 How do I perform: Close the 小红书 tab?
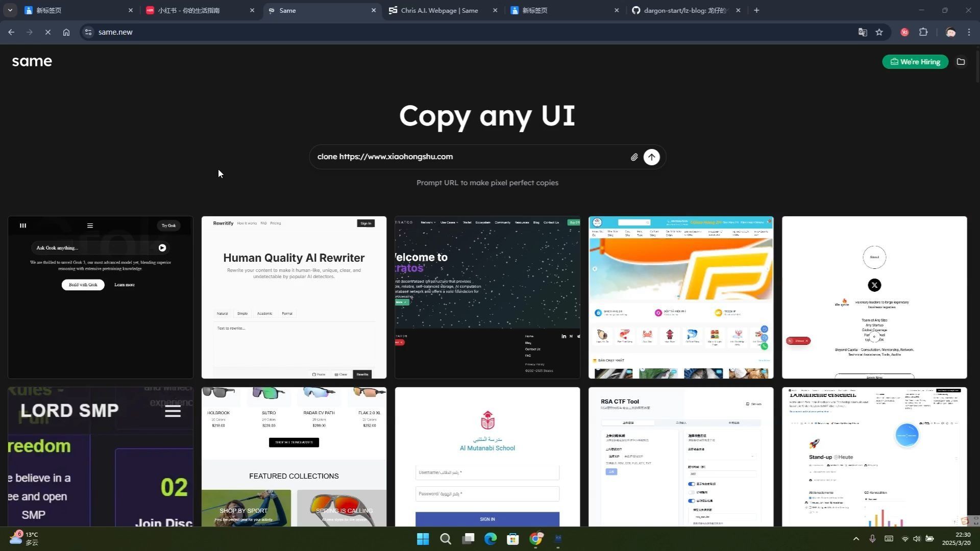point(252,10)
